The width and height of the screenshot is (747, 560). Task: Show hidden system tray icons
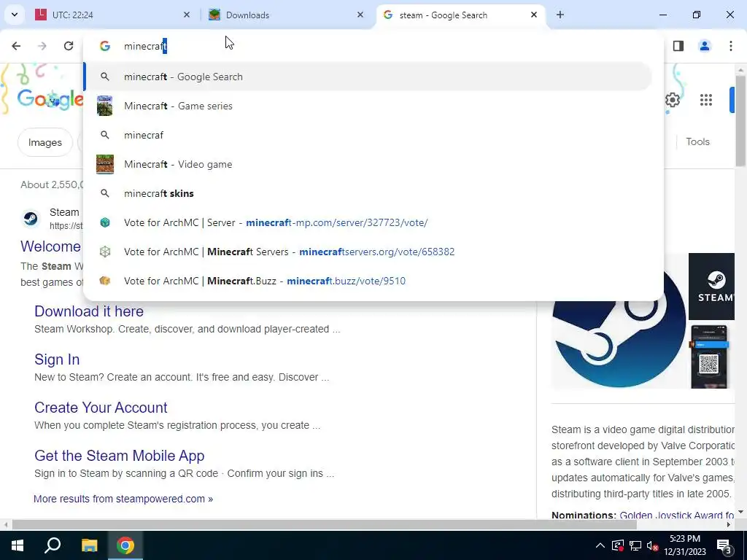point(600,545)
